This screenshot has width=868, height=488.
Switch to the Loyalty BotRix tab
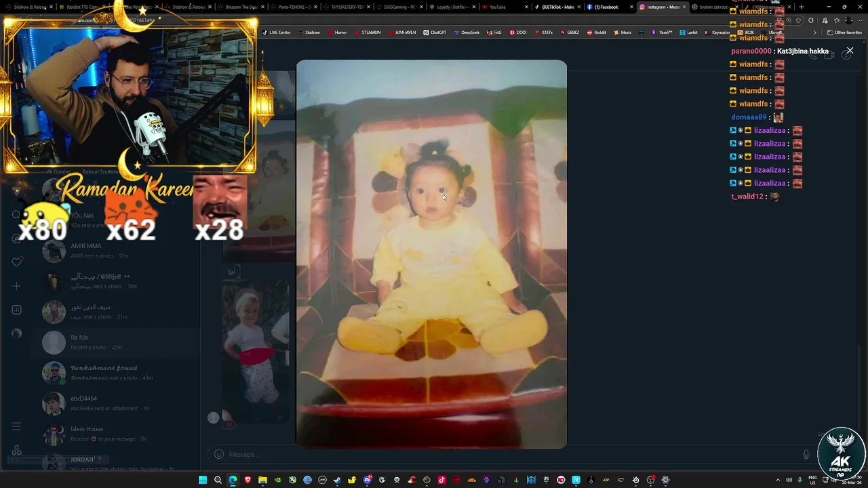pyautogui.click(x=451, y=7)
